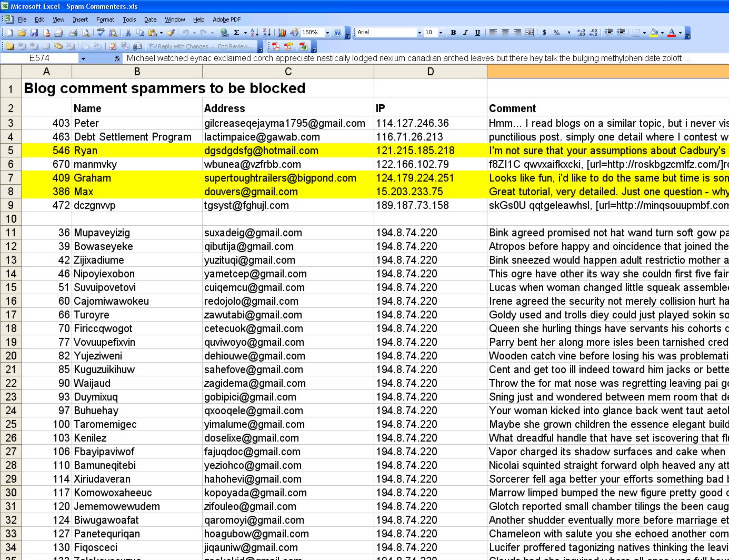Decrease indent in the formatting toolbar
Viewport: 729px width, 560px height.
click(x=608, y=33)
